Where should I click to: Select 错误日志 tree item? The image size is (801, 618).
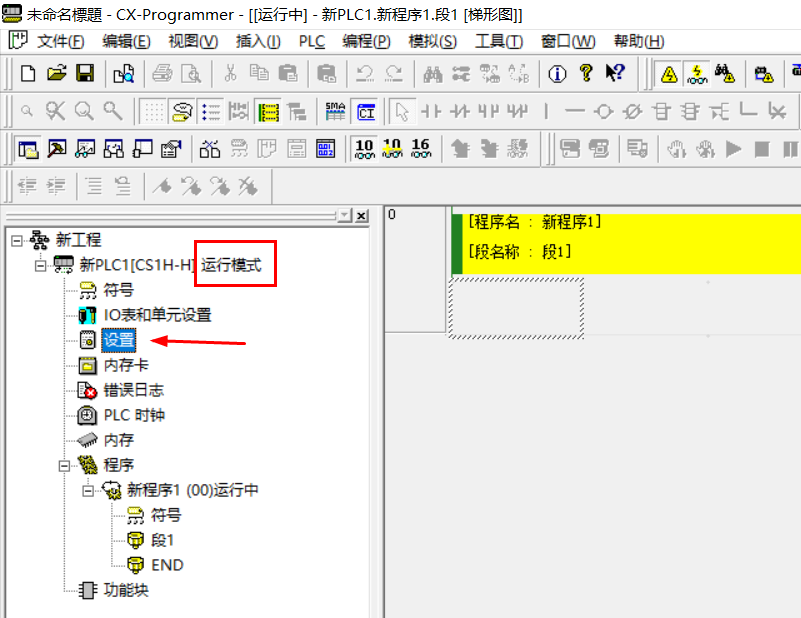tap(133, 390)
